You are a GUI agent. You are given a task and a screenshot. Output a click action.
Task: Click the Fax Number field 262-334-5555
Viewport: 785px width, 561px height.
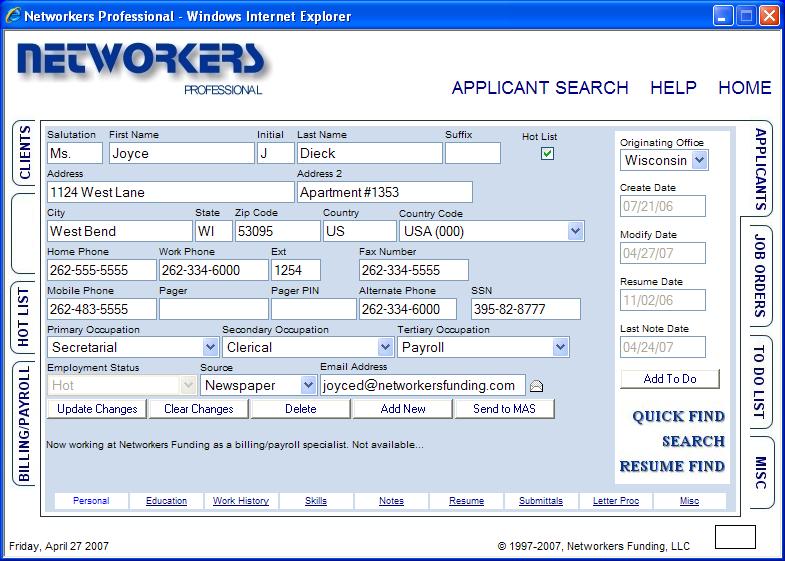(414, 270)
